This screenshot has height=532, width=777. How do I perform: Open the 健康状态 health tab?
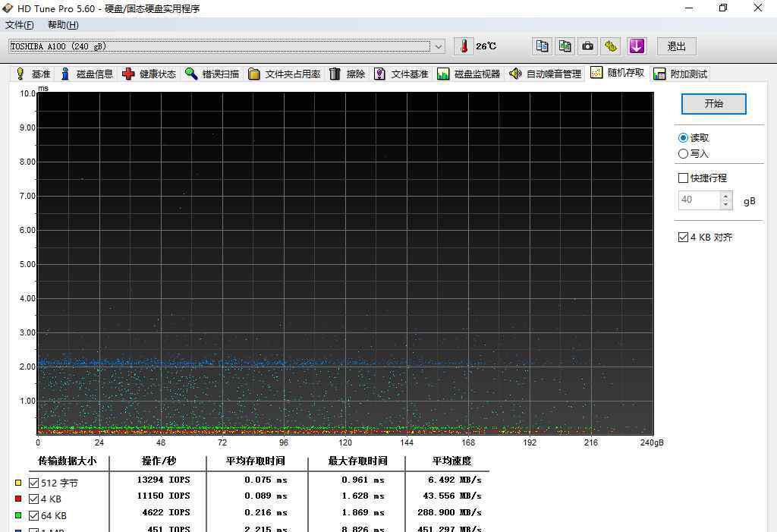tap(149, 74)
